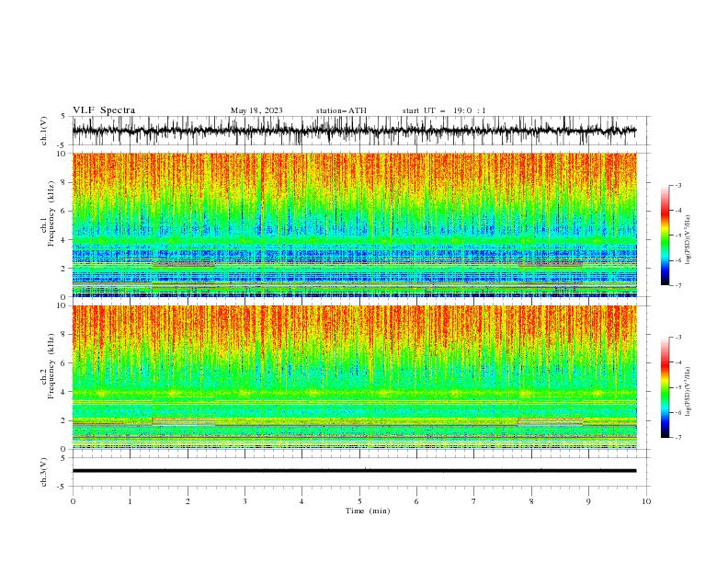Click the "7" tick on the time axis

(474, 501)
